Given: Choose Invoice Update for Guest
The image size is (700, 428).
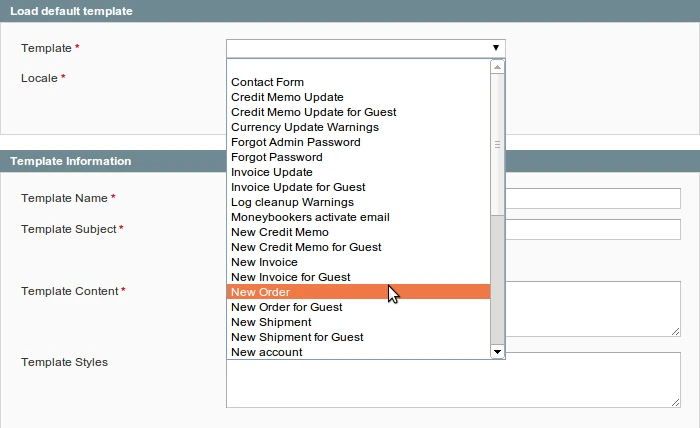Looking at the screenshot, I should click(x=358, y=187).
